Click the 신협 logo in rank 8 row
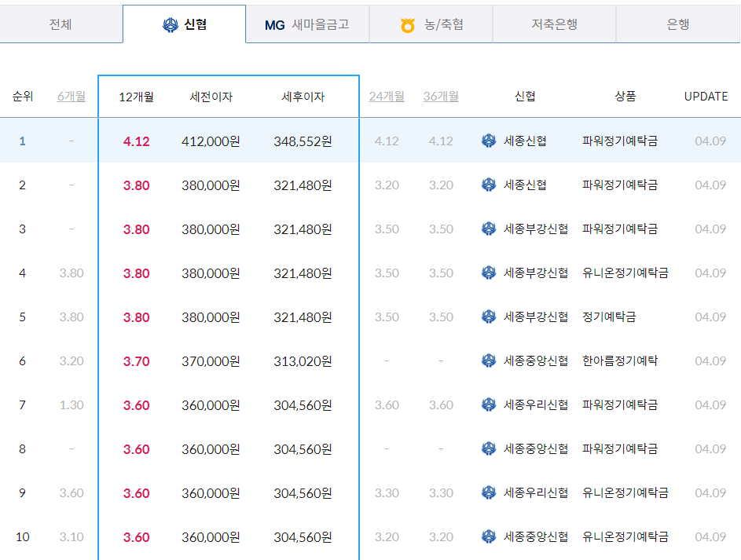The width and height of the screenshot is (741, 560). point(489,448)
